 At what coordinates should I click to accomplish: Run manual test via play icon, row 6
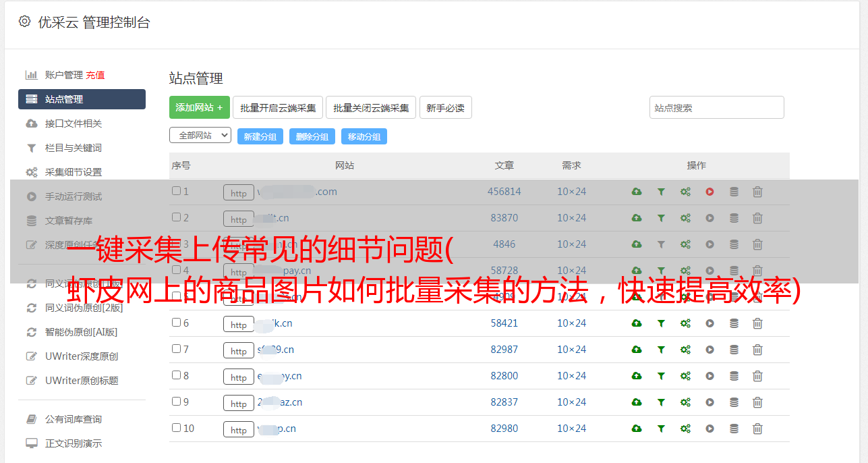[710, 323]
